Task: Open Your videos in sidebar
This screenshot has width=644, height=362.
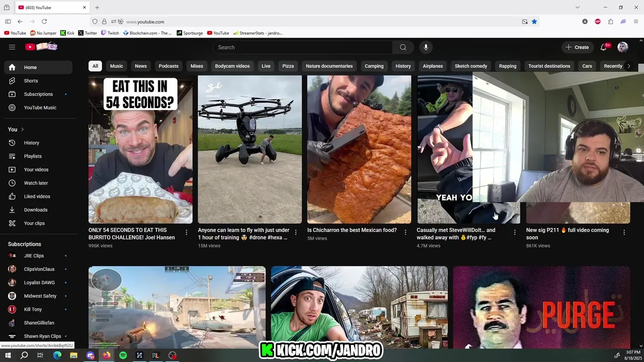Action: 38,169
